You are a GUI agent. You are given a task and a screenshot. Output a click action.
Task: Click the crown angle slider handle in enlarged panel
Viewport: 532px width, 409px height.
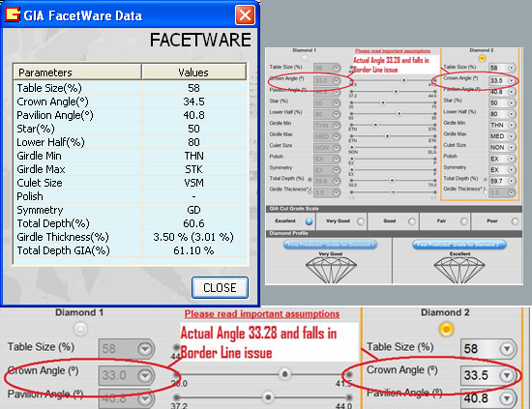pyautogui.click(x=284, y=374)
